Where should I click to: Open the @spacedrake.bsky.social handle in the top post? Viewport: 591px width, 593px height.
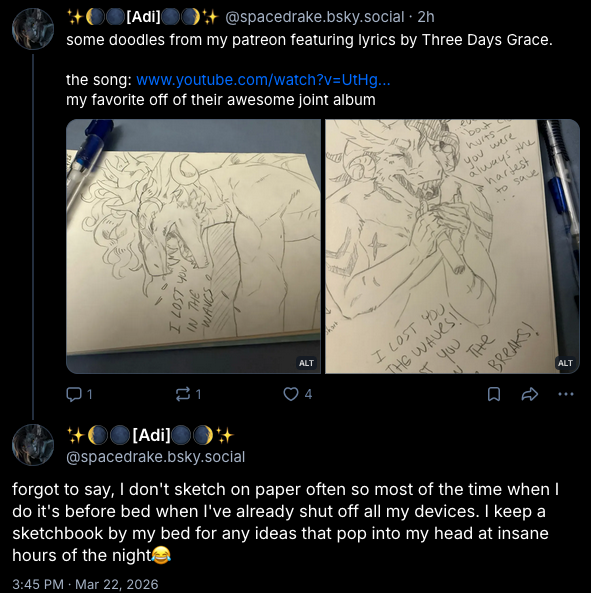point(315,17)
